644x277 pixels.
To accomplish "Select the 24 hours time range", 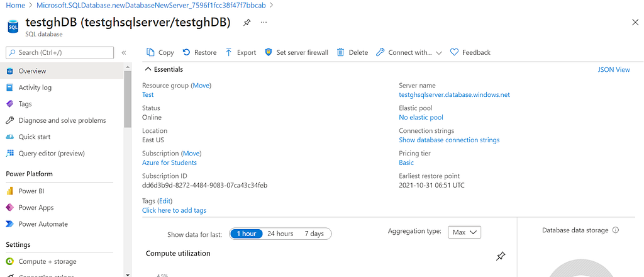I will point(280,234).
